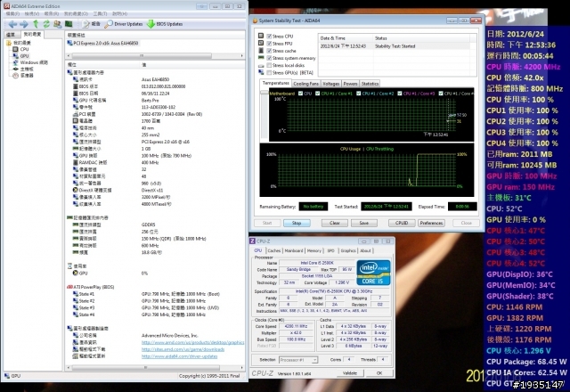
Task: Enable the Stress local disks checkbox
Action: (x=269, y=65)
